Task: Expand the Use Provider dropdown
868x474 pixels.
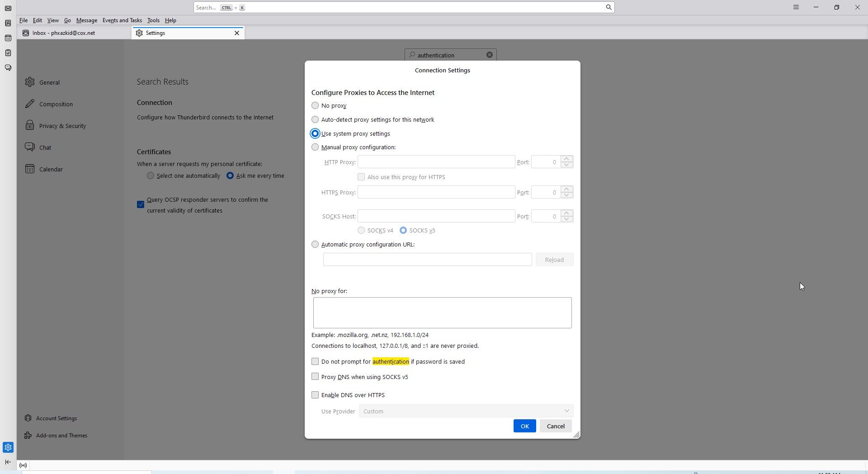Action: pos(466,411)
